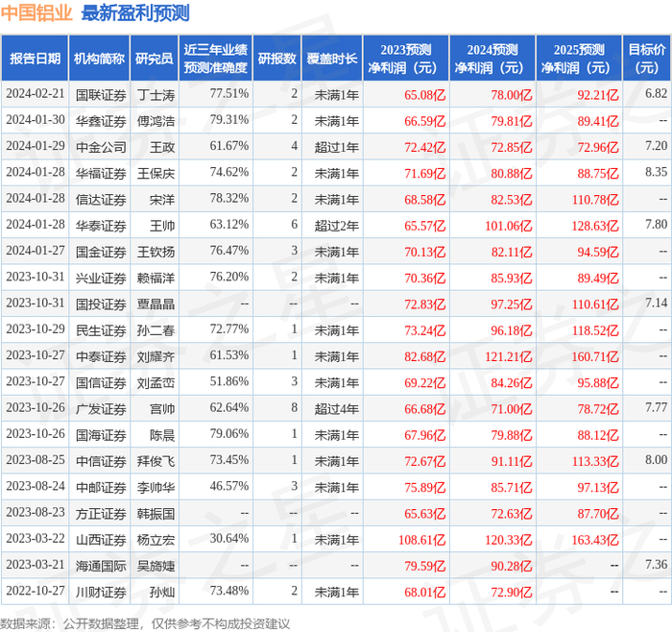Select institution 山西证券

(101, 540)
